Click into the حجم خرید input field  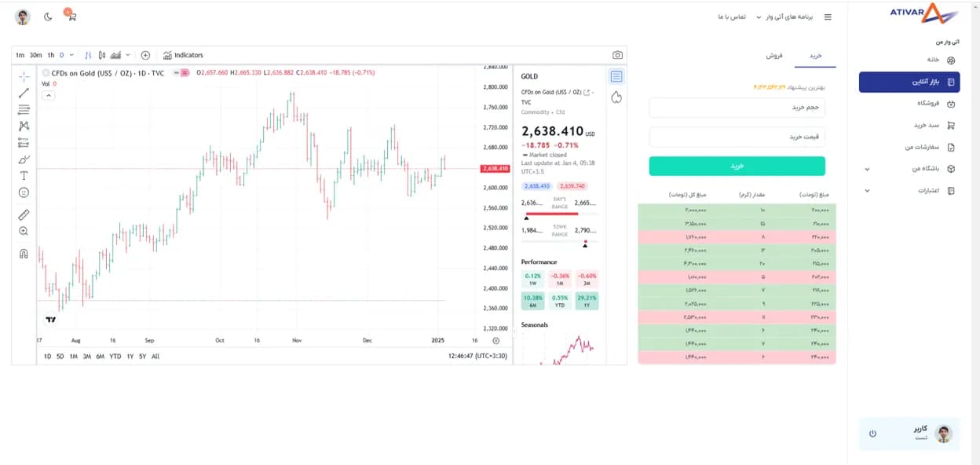(x=737, y=108)
